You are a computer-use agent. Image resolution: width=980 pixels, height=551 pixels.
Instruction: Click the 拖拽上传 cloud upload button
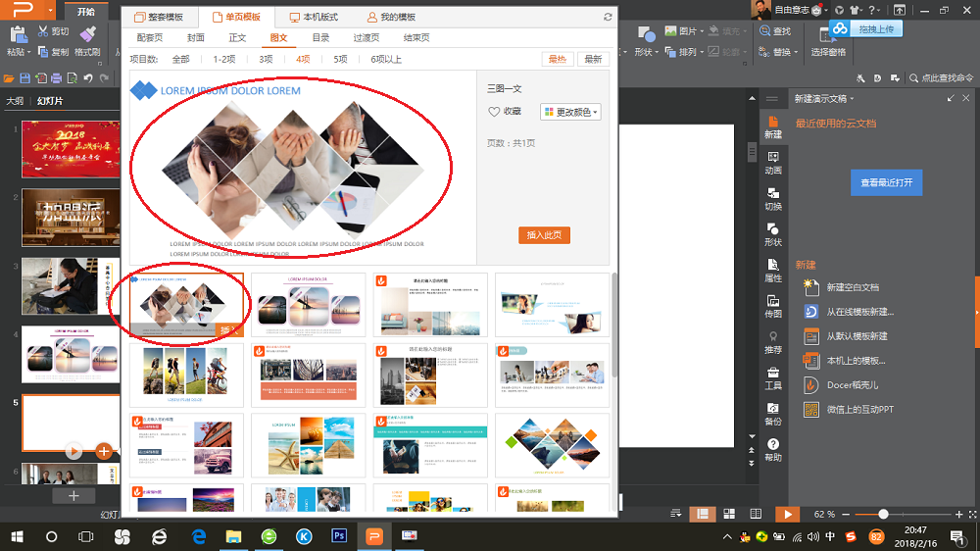(x=866, y=28)
